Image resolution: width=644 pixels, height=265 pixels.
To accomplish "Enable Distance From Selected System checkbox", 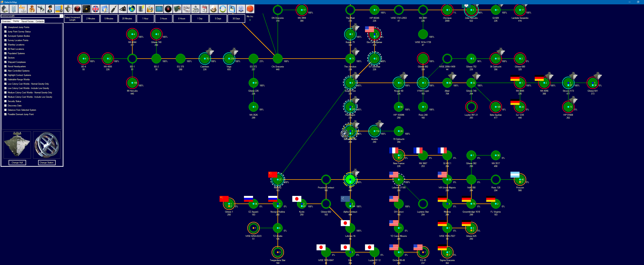I will 5,110.
